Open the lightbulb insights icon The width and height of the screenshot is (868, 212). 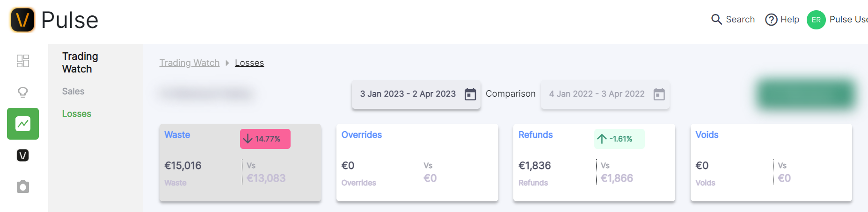pos(23,92)
